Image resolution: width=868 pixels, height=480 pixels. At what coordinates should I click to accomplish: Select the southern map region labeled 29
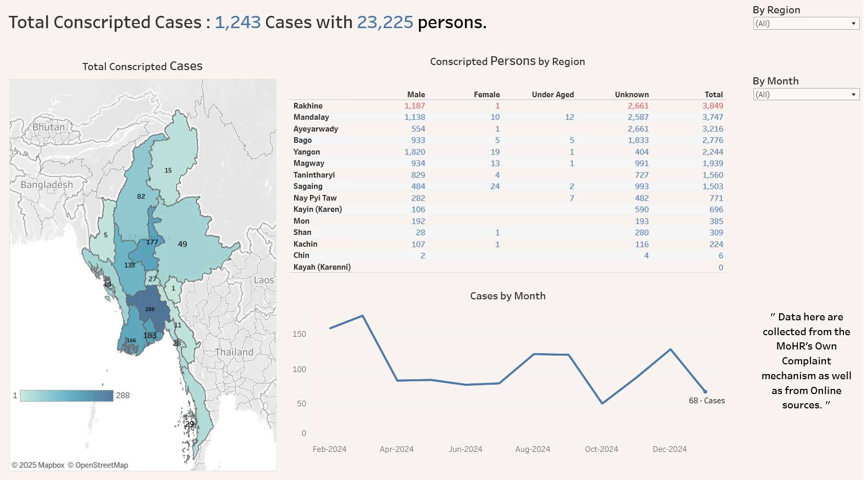(190, 424)
